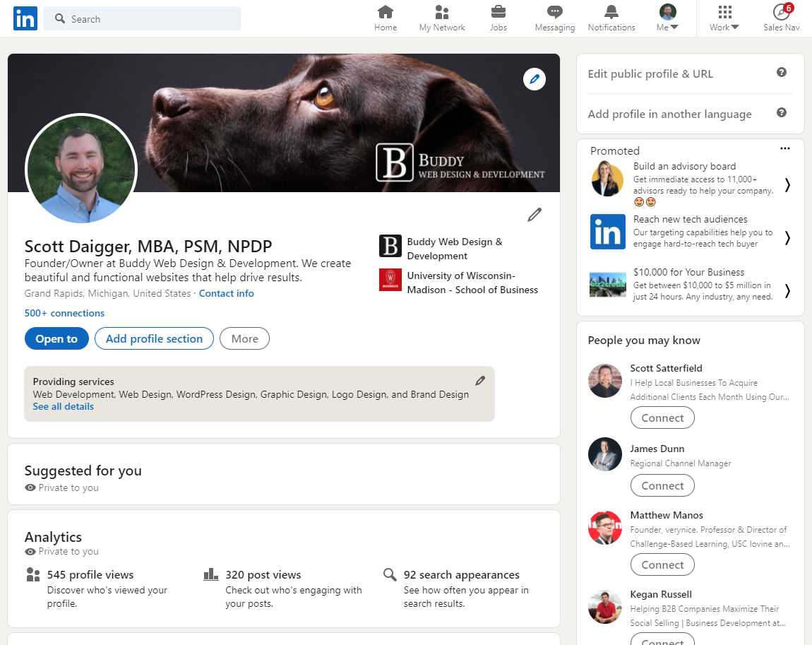The width and height of the screenshot is (812, 645).
Task: Open Contact info link
Action: coord(227,293)
